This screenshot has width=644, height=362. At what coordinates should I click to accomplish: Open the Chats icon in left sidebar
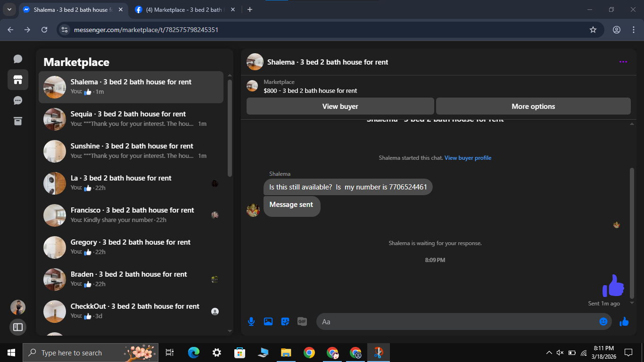pos(18,59)
